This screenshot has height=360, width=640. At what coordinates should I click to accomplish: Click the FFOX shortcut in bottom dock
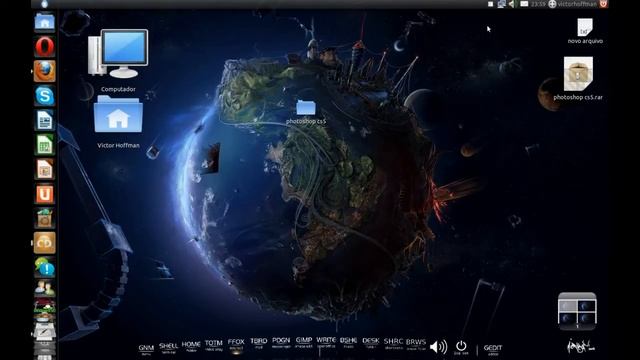[x=236, y=344]
